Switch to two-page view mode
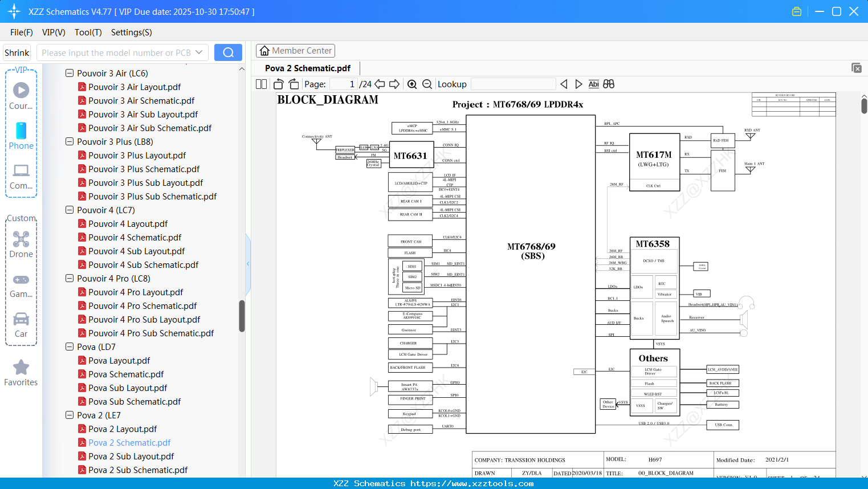The height and width of the screenshot is (489, 868). [x=260, y=84]
